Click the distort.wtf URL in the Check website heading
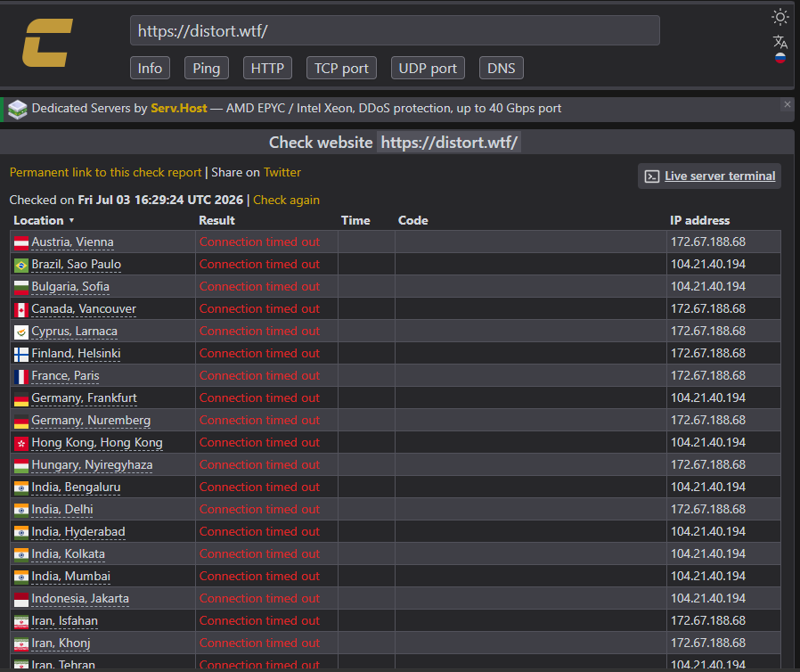The height and width of the screenshot is (672, 800). (x=449, y=143)
